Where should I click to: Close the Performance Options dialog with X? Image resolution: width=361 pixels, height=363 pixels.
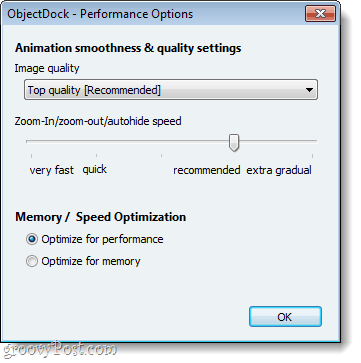(x=320, y=14)
